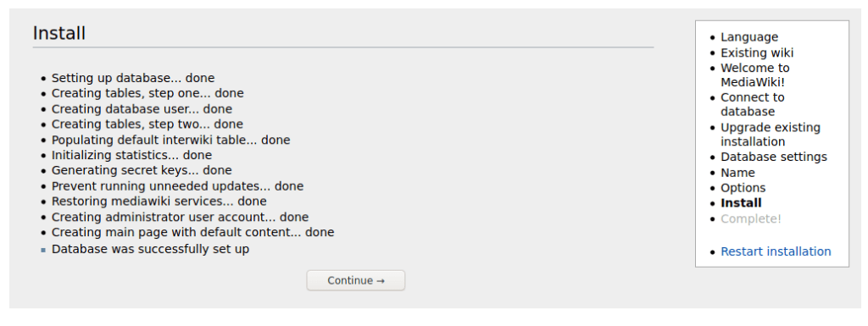
Task: Click Populating default interwiki table line
Action: [170, 140]
